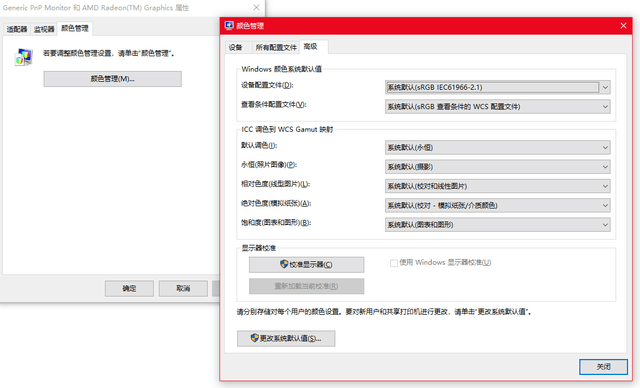Screen dimensions: 640x388
Task: Click the 饱和度(图表和图形)(B): label
Action: pos(276,222)
